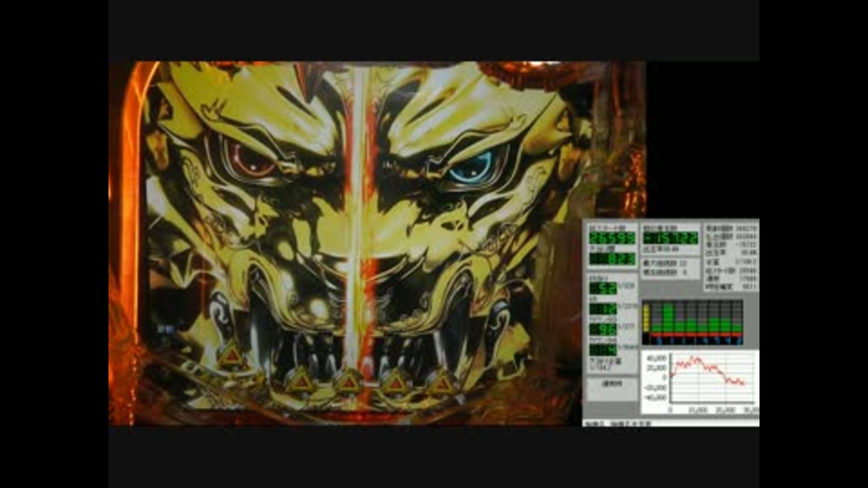This screenshot has width=868, height=488.
Task: Click the green counter showing 823
Action: click(612, 259)
